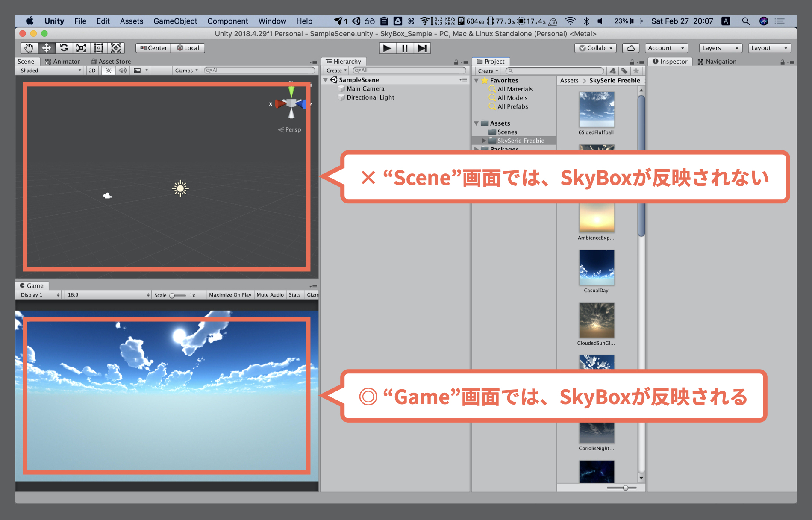Screen dimensions: 812x520
Task: Select the CasualDay skybox thumbnail
Action: pos(597,267)
